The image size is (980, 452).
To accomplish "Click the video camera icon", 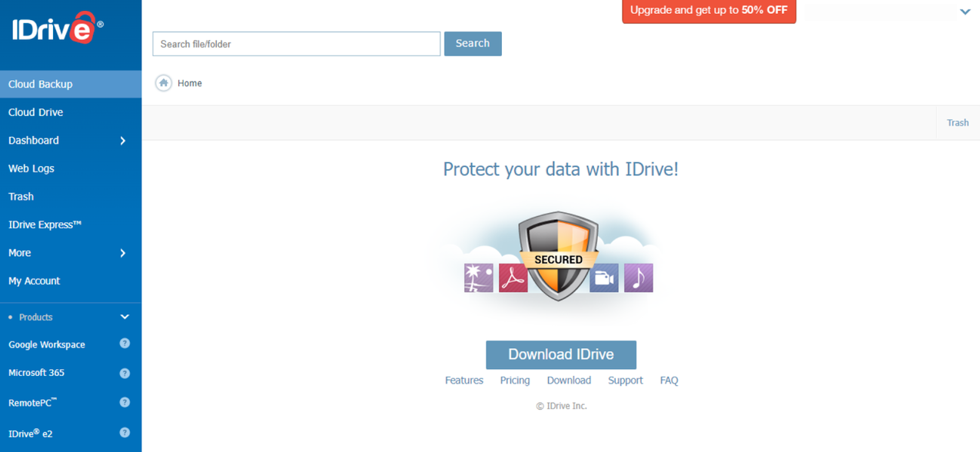I will [604, 278].
